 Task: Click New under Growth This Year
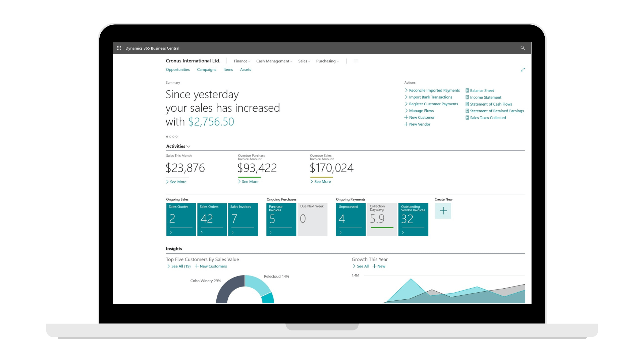(379, 266)
